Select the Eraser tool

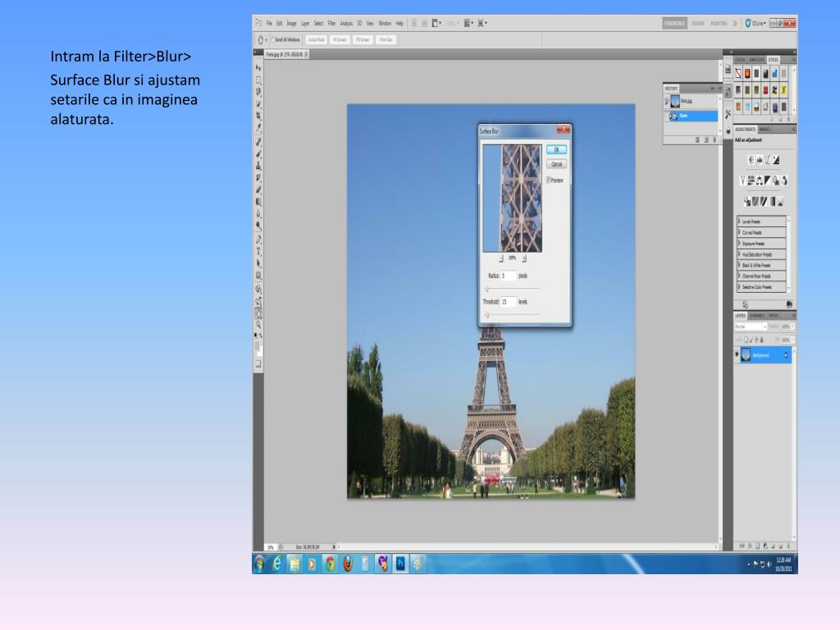[x=258, y=189]
